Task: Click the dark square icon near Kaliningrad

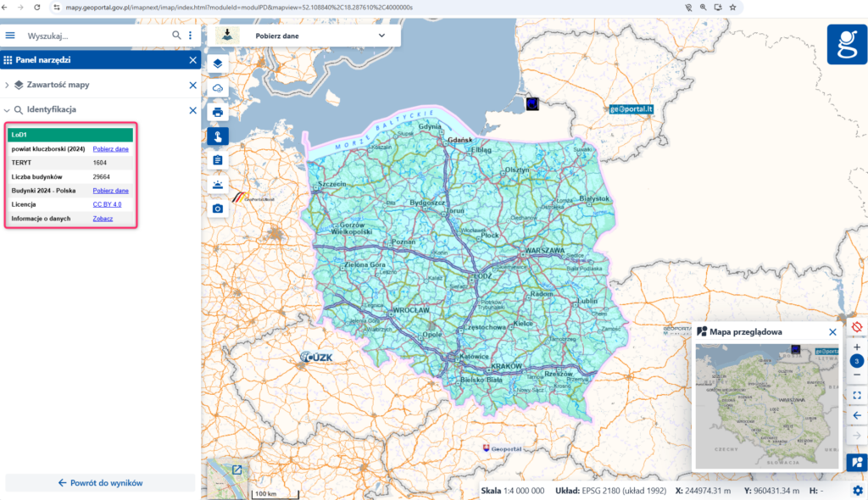Action: [532, 103]
